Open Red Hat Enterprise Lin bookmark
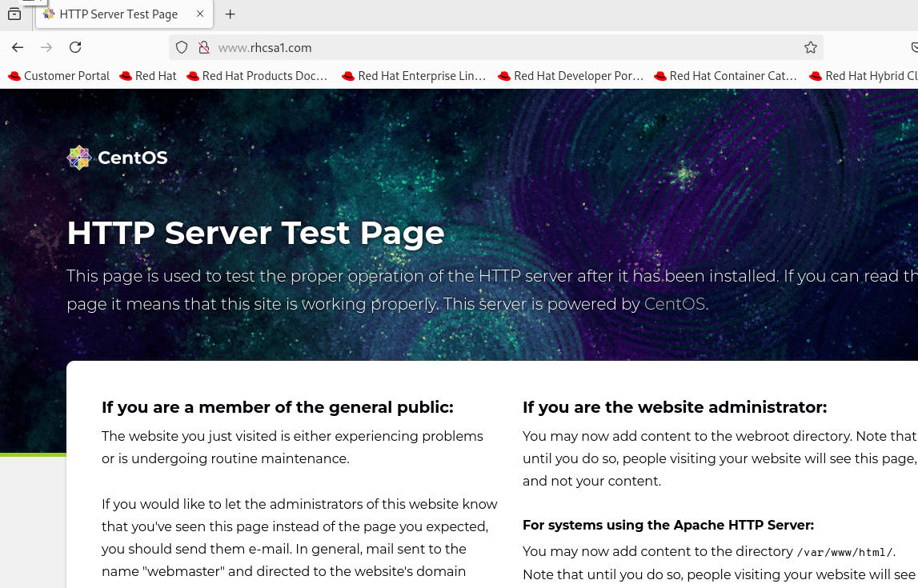The width and height of the screenshot is (918, 588). [x=414, y=76]
